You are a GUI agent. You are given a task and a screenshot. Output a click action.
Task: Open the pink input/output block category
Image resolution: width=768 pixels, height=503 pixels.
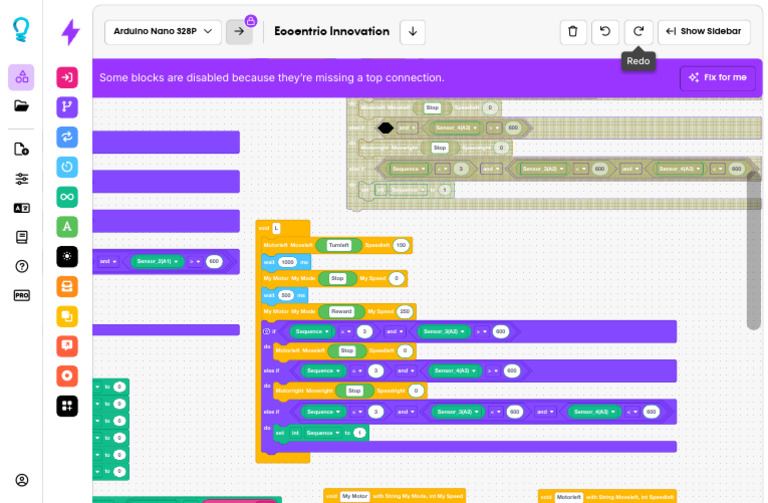pyautogui.click(x=67, y=77)
